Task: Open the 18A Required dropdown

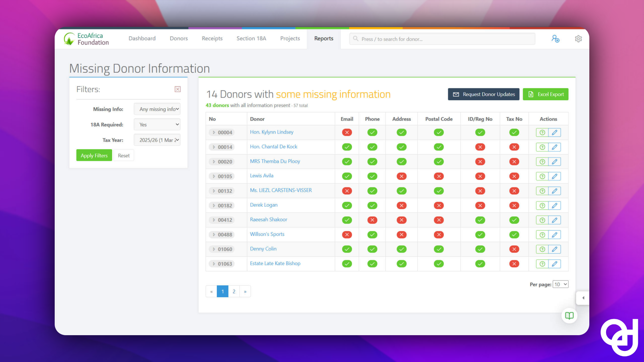Action: [157, 124]
